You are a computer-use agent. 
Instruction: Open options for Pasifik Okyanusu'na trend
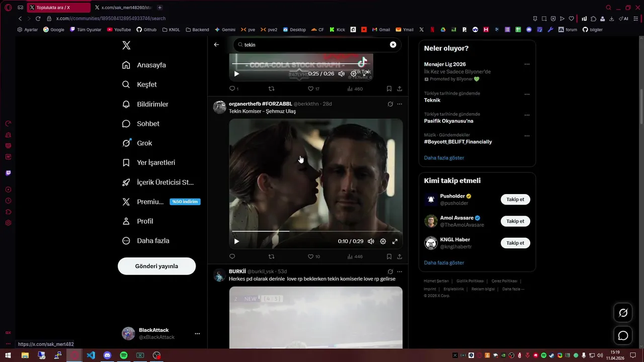[527, 115]
